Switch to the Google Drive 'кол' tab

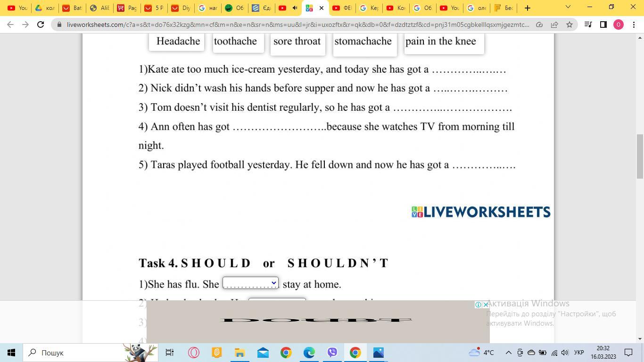tap(45, 8)
